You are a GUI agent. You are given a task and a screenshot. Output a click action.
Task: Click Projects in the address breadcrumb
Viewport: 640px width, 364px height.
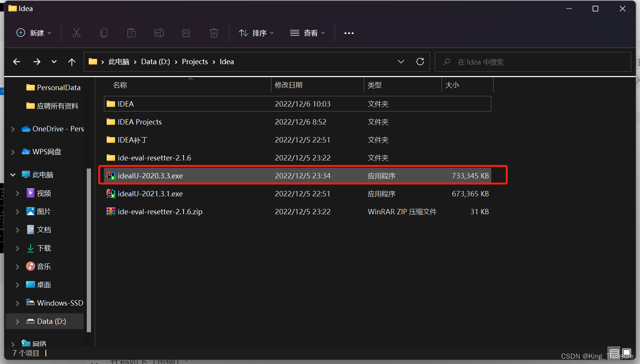point(195,61)
